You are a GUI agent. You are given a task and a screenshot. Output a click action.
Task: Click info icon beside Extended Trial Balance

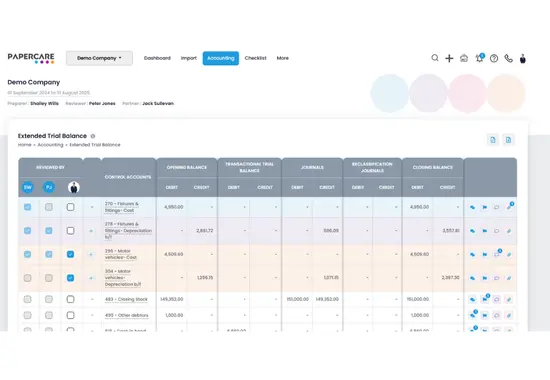[x=93, y=136]
